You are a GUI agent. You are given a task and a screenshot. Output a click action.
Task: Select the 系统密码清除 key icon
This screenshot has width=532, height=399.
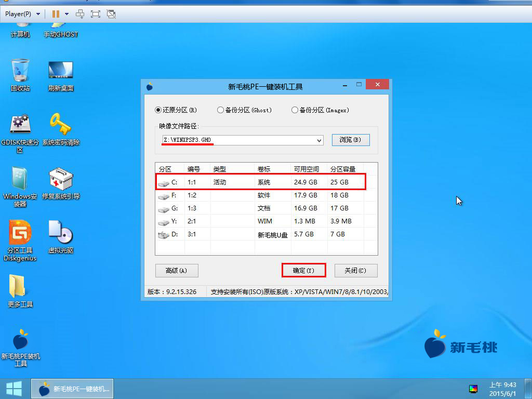coord(61,129)
